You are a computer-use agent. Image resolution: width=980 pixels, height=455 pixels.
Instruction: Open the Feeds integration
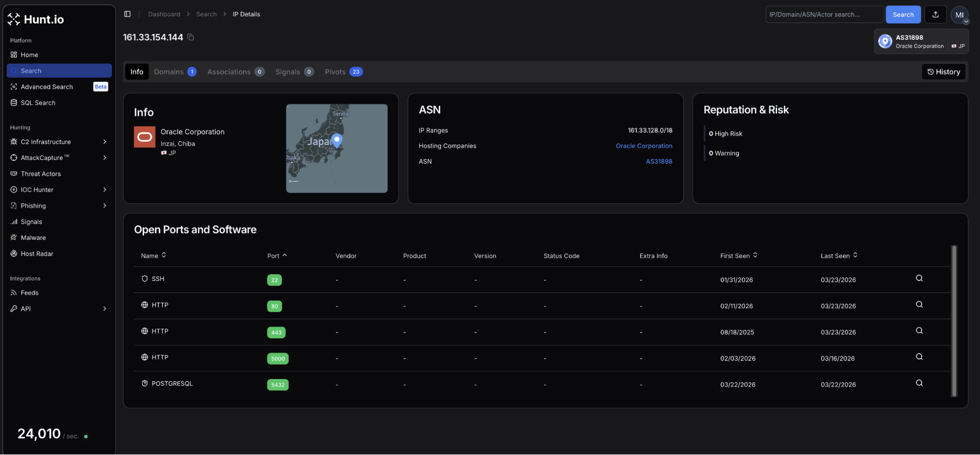click(x=29, y=293)
